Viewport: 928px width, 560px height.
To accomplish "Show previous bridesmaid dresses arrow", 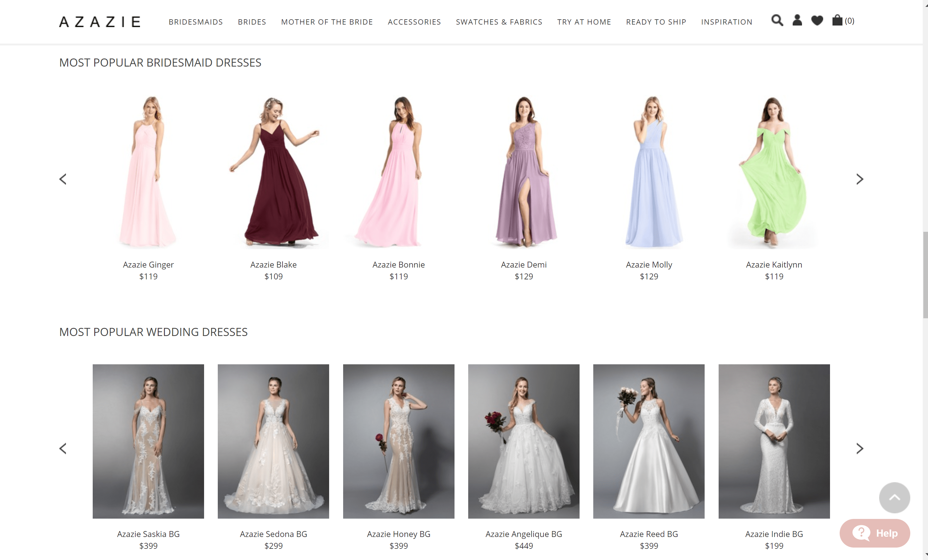I will pos(63,179).
